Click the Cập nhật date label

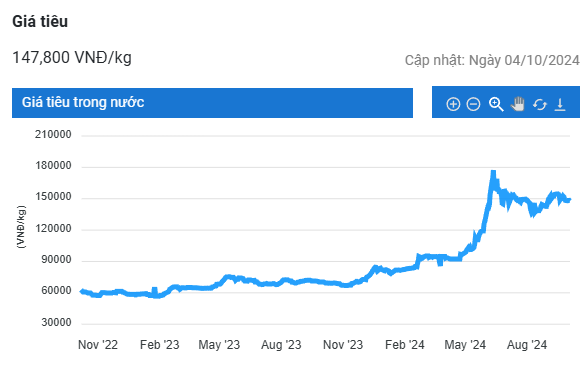point(492,60)
